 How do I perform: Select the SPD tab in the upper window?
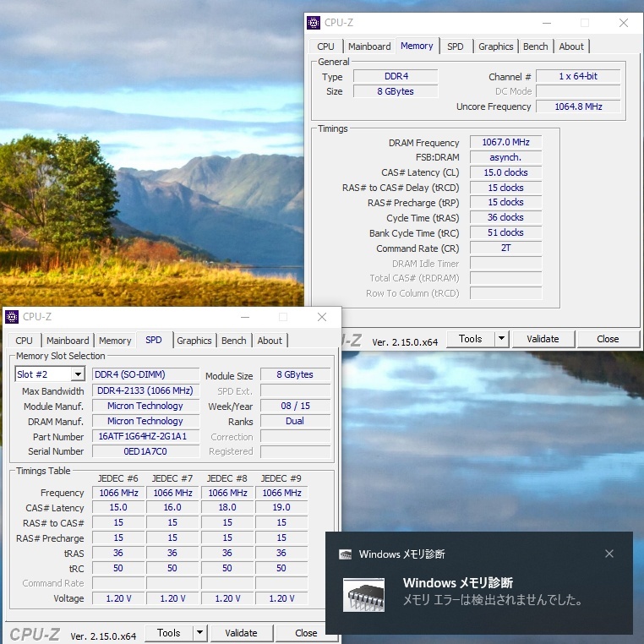click(x=455, y=46)
